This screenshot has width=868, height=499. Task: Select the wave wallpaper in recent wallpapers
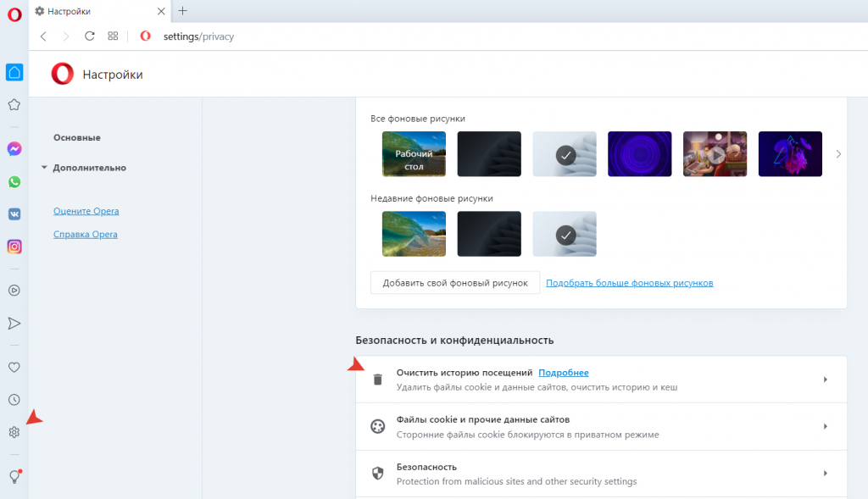tap(414, 234)
